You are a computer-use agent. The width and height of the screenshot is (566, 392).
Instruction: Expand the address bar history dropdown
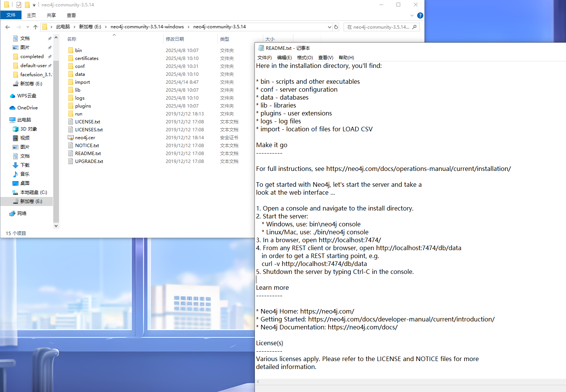[329, 27]
